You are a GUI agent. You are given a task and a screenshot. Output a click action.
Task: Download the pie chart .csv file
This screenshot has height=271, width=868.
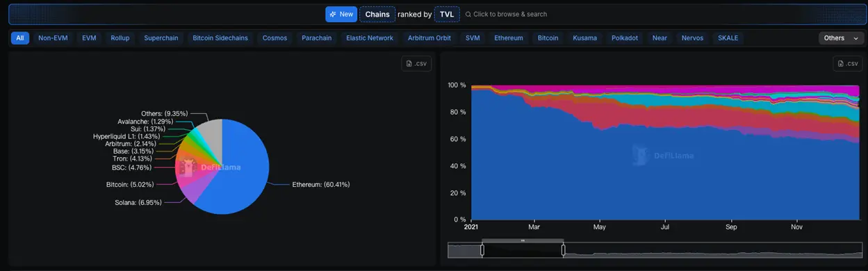pyautogui.click(x=416, y=63)
